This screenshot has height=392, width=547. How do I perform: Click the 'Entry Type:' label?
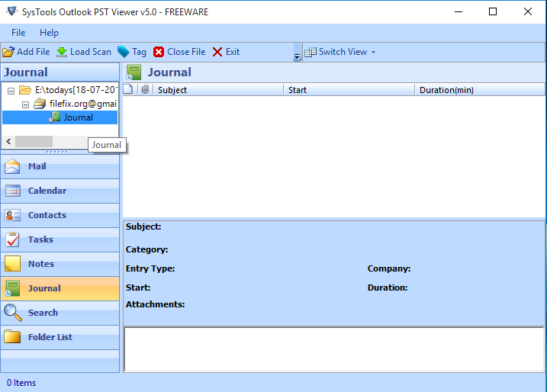click(x=150, y=269)
